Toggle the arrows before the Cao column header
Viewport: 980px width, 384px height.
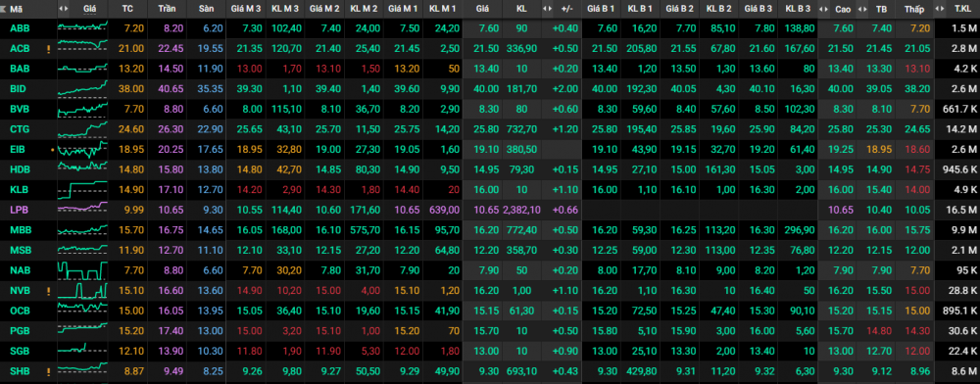(823, 9)
